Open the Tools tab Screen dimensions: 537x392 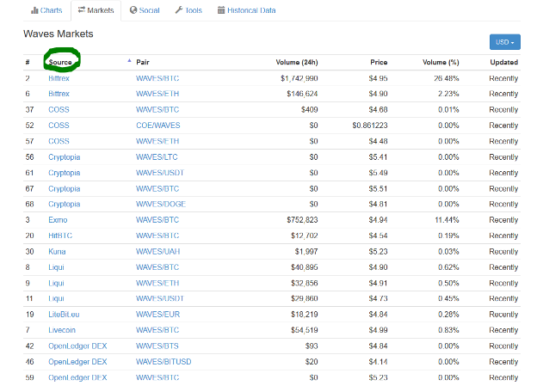pyautogui.click(x=188, y=10)
